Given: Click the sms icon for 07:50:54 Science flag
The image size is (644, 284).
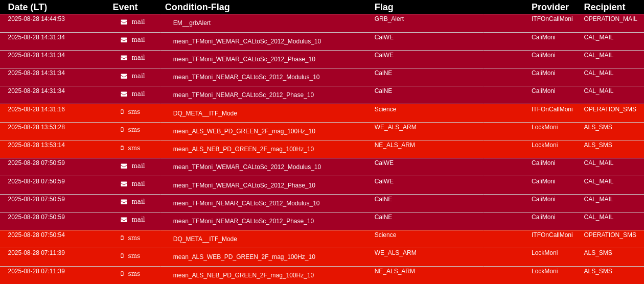Looking at the screenshot, I should tap(122, 238).
